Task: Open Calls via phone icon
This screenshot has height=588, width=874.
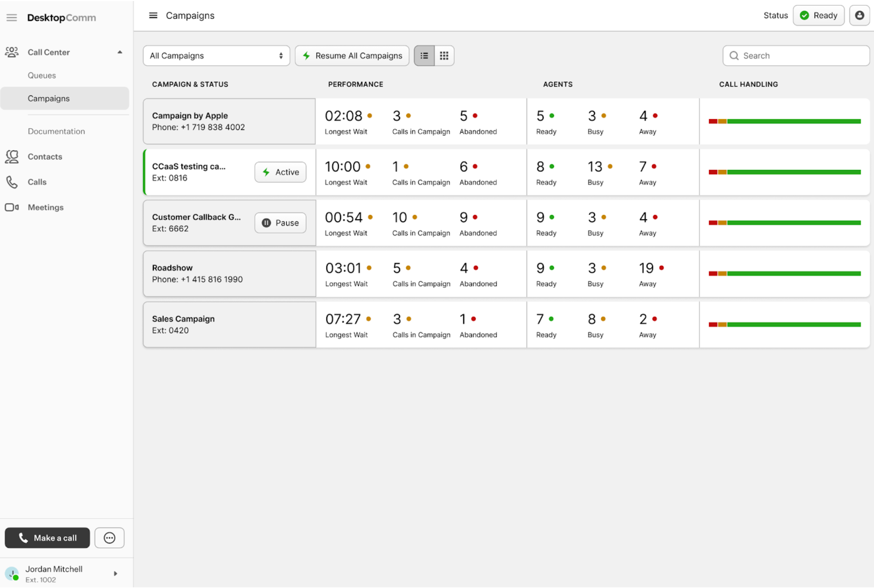Action: point(12,182)
